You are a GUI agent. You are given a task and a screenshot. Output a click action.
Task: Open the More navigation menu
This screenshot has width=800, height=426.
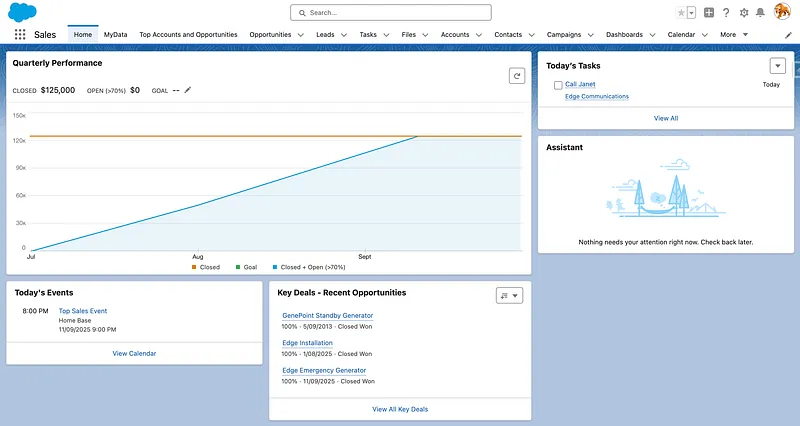pos(734,35)
